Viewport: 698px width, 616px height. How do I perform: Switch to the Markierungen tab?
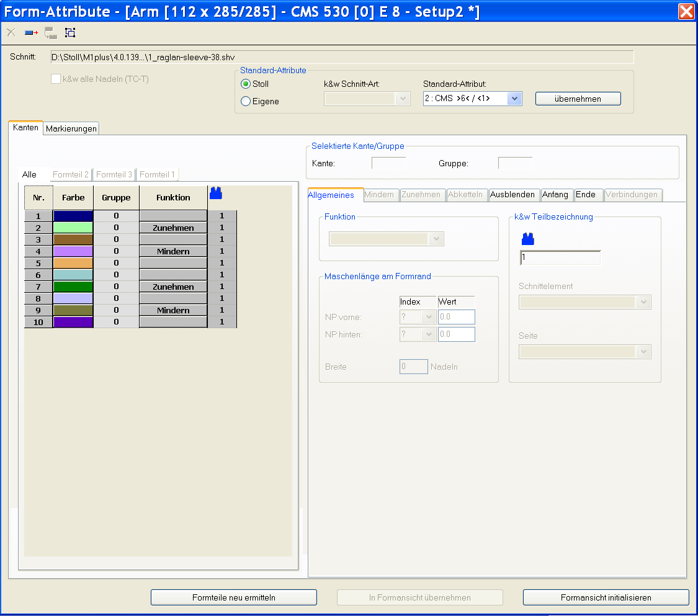[71, 128]
